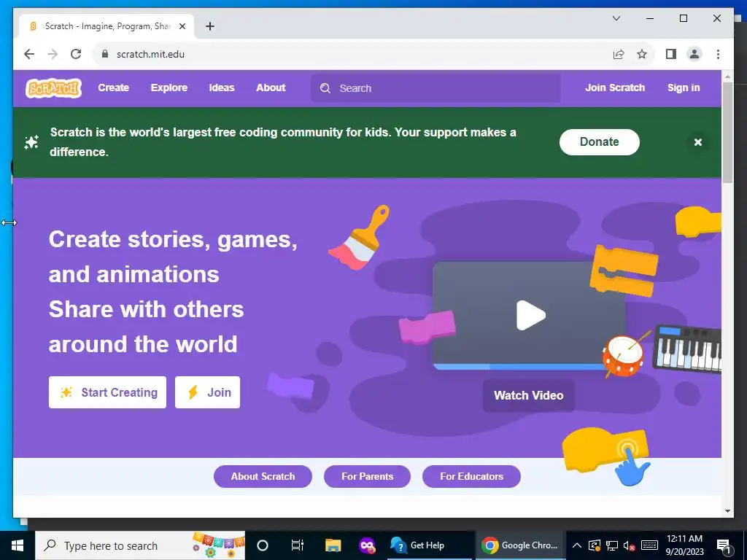This screenshot has height=560, width=747.
Task: View site info via padlock icon
Action: 105,54
